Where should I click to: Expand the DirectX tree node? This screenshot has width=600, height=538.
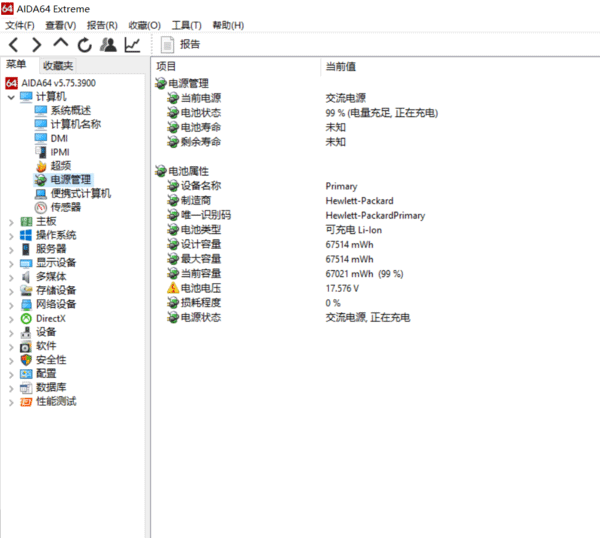tap(11, 319)
